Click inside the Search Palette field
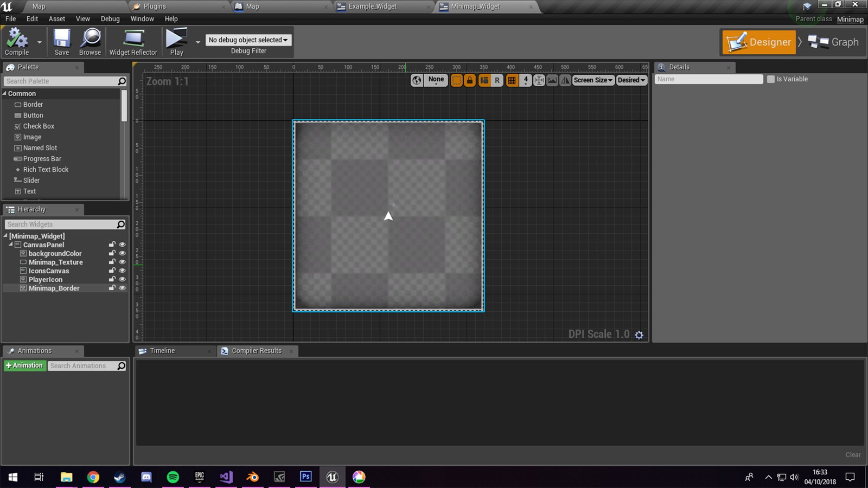This screenshot has width=868, height=488. click(x=60, y=81)
